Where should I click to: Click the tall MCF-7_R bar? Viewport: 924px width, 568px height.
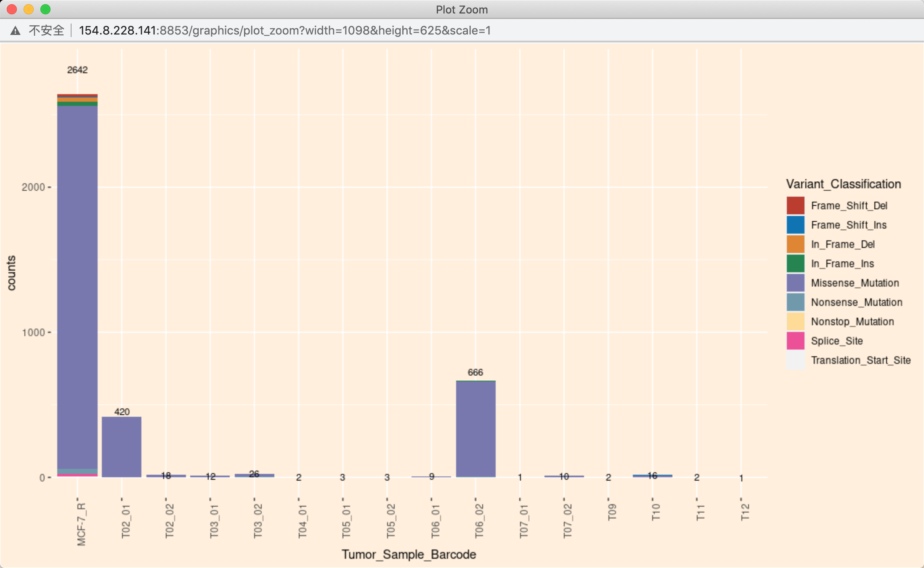tap(77, 286)
